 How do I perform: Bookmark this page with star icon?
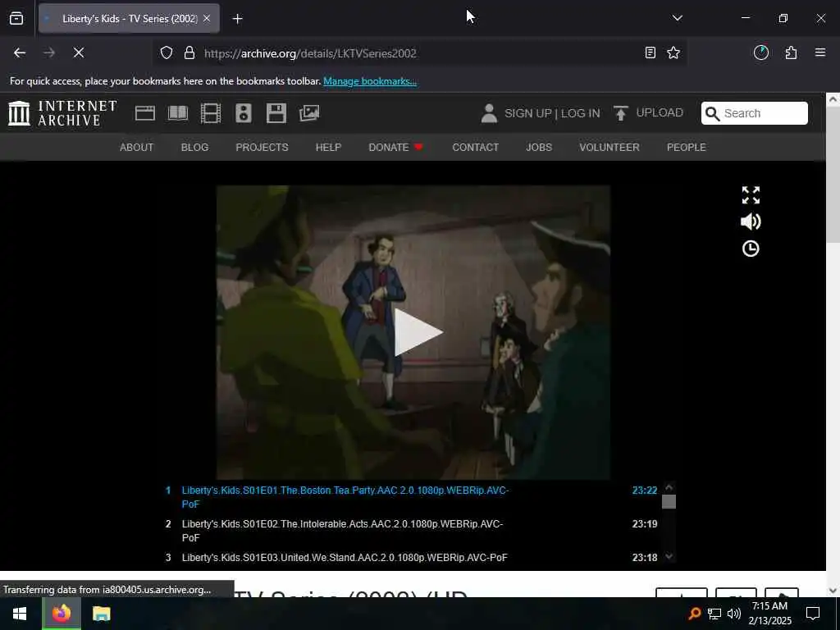(x=673, y=52)
